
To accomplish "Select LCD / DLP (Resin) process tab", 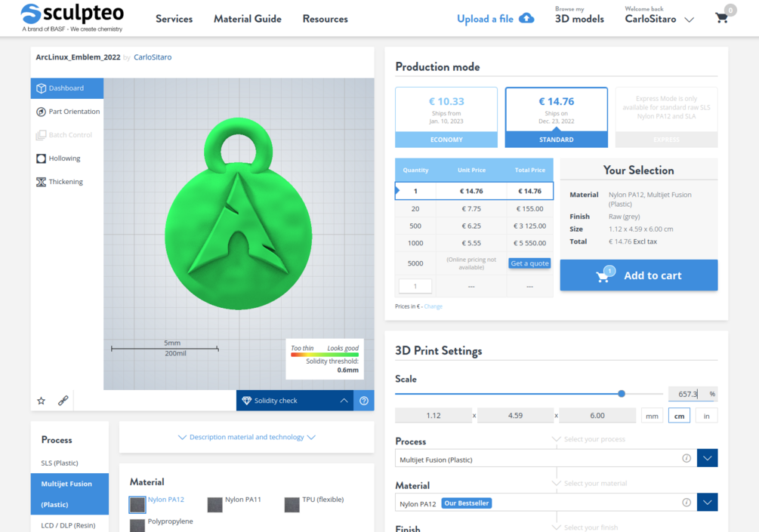I will [x=68, y=524].
